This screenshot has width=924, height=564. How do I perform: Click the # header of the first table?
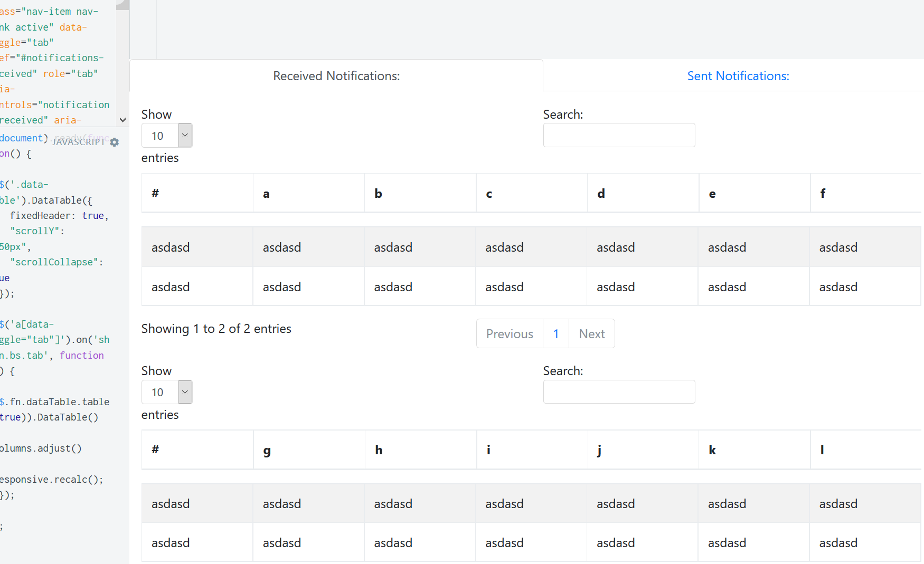(197, 194)
